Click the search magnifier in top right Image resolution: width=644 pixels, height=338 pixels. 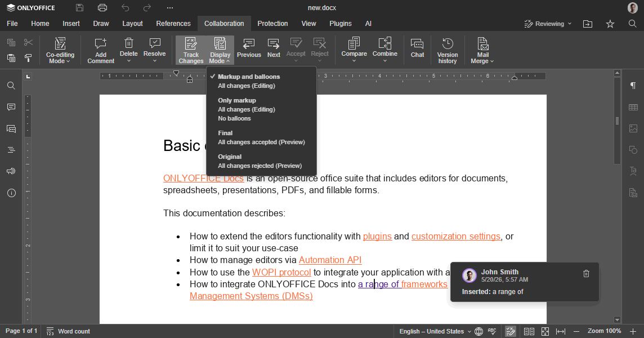click(633, 24)
